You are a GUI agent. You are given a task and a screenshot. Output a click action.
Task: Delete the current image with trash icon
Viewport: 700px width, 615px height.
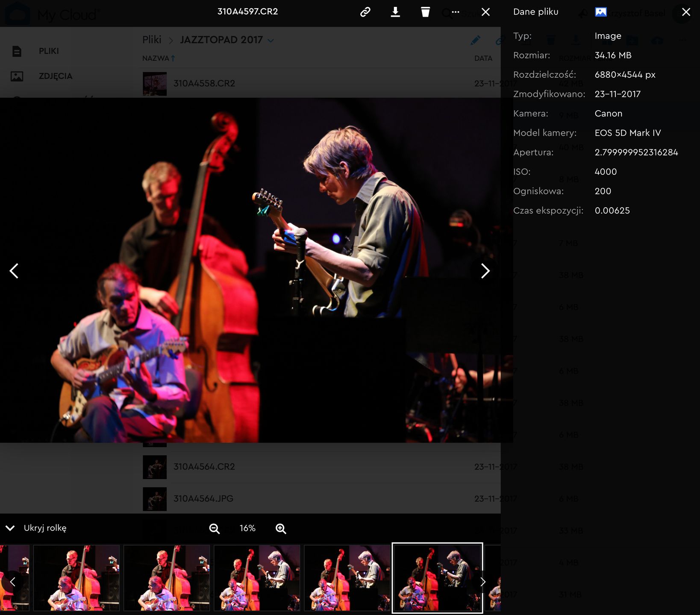[425, 12]
